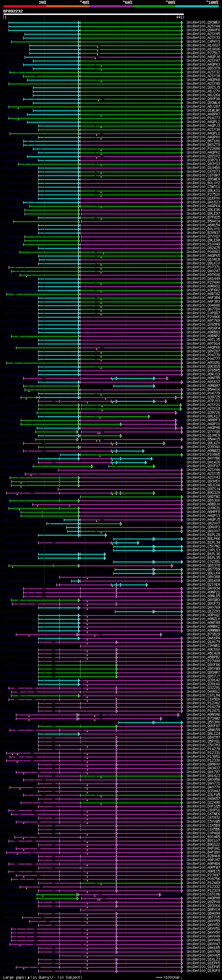Select label UniRef100_C0PQD7
The image size is (222, 980).
(x=203, y=313)
